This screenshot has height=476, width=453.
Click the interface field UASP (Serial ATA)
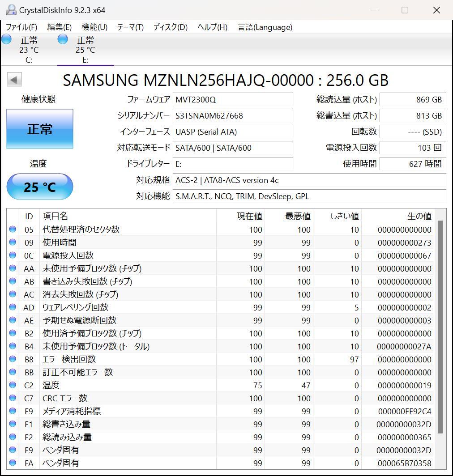pos(233,132)
